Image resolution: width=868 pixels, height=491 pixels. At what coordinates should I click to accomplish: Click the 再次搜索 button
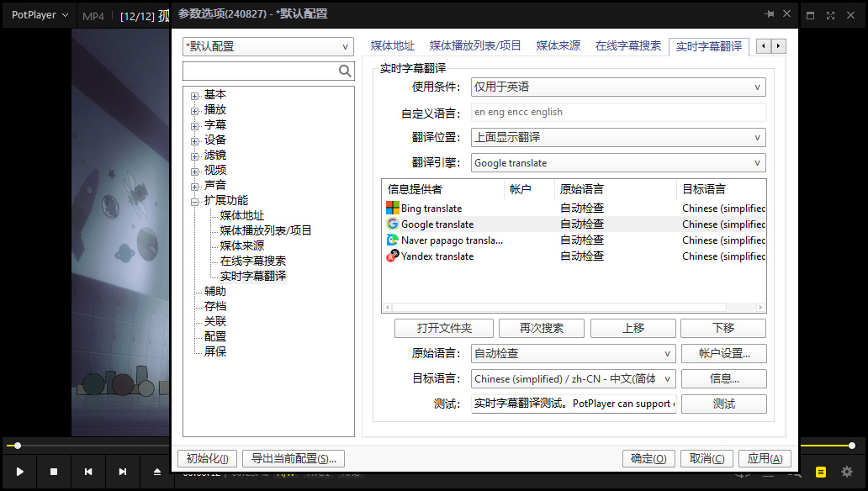point(542,328)
